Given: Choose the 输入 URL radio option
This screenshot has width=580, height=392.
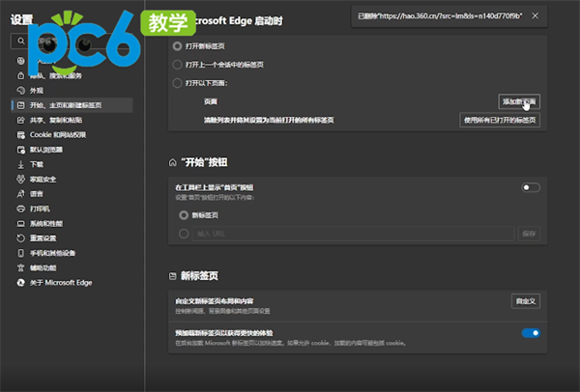Looking at the screenshot, I should tap(184, 234).
